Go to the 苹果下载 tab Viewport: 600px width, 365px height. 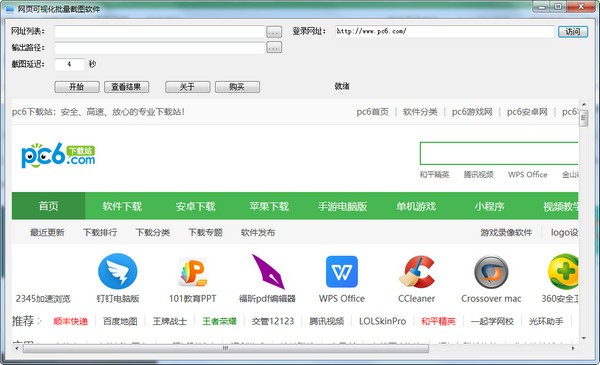(269, 207)
